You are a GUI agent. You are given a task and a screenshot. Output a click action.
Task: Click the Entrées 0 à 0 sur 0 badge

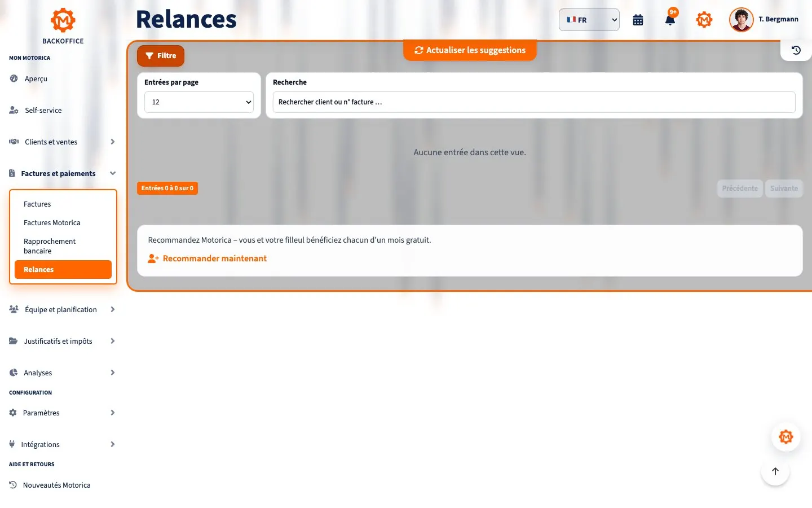(x=167, y=189)
